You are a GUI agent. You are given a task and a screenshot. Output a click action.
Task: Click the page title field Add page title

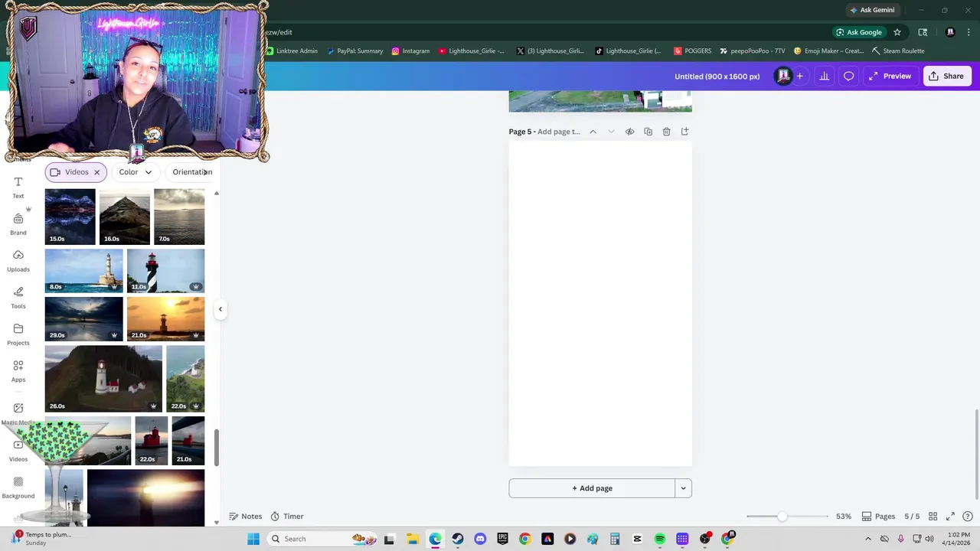click(559, 132)
